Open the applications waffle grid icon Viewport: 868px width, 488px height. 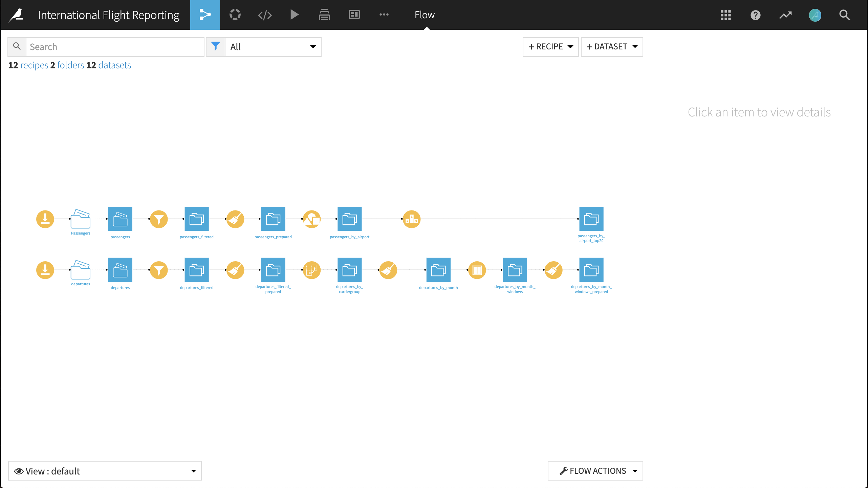click(x=725, y=15)
